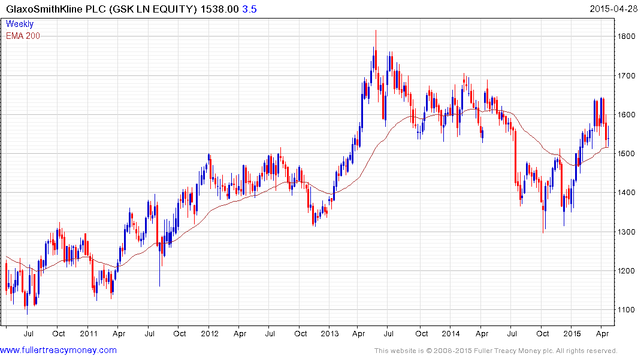Click the 2014 year label on time axis

[451, 333]
